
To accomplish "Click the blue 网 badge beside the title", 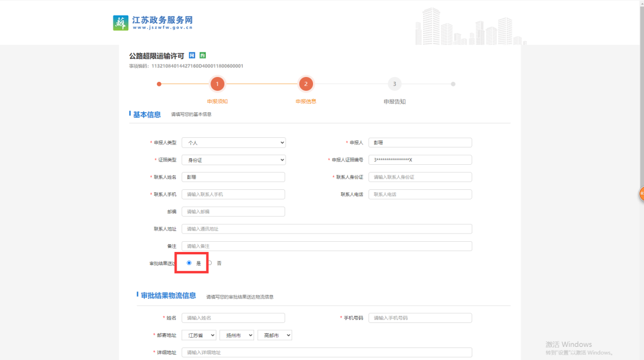I will coord(192,54).
